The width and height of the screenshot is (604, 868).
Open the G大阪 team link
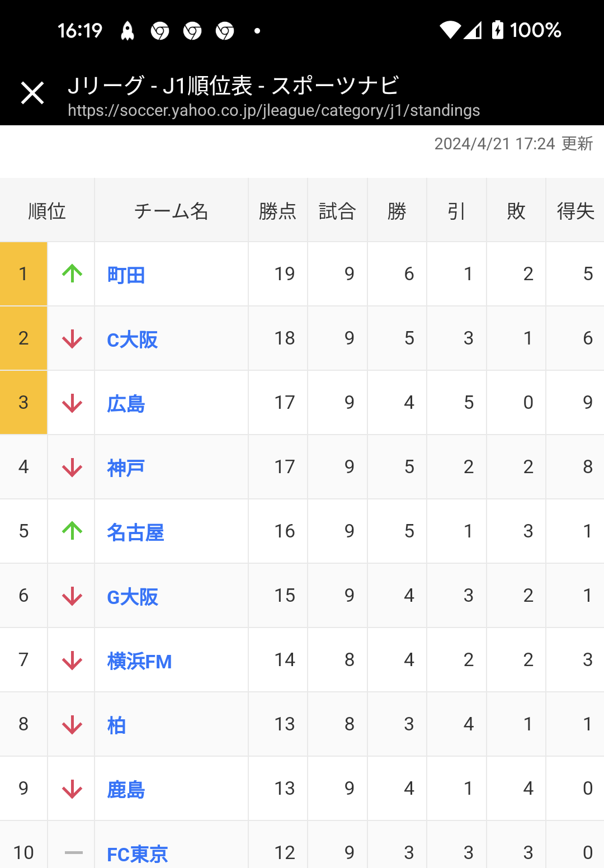point(133,597)
